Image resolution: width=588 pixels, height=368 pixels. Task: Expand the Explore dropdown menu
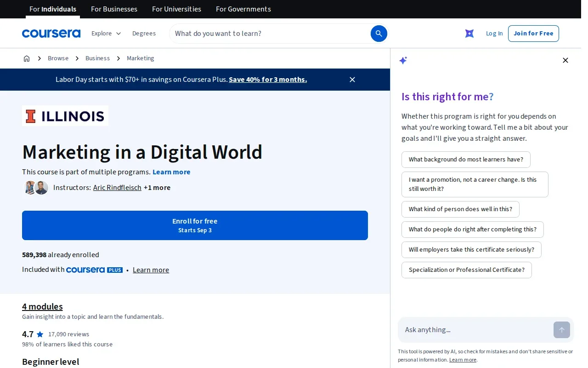pyautogui.click(x=106, y=34)
